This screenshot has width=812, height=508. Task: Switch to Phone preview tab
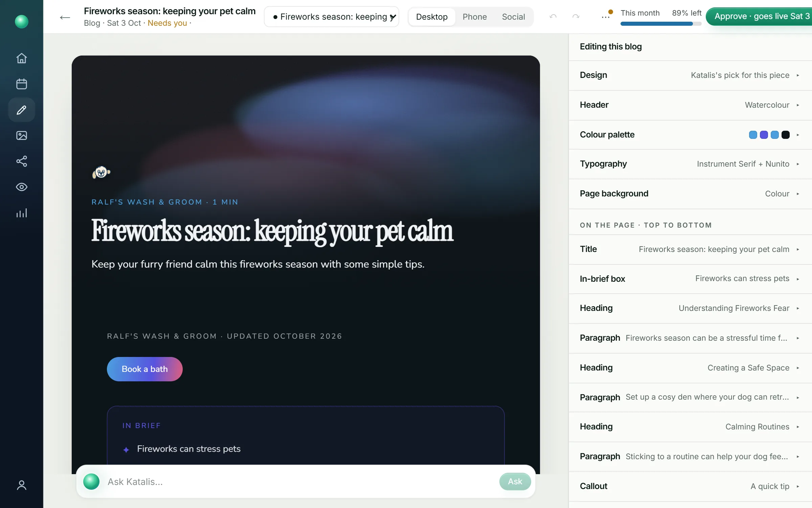(x=475, y=17)
